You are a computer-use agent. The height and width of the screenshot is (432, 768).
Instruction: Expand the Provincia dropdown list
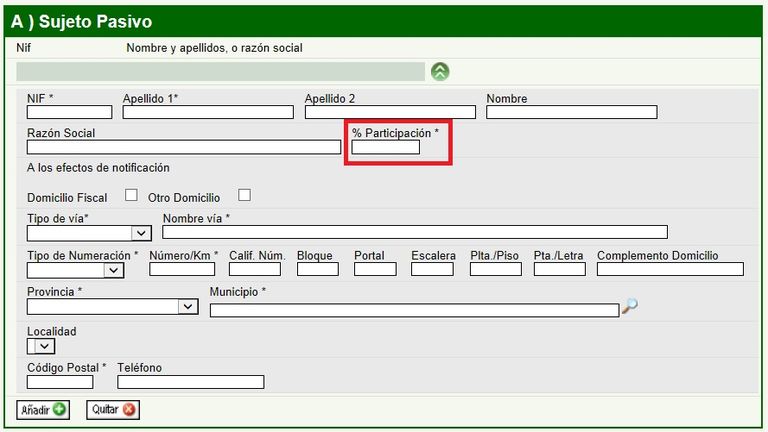click(x=113, y=307)
